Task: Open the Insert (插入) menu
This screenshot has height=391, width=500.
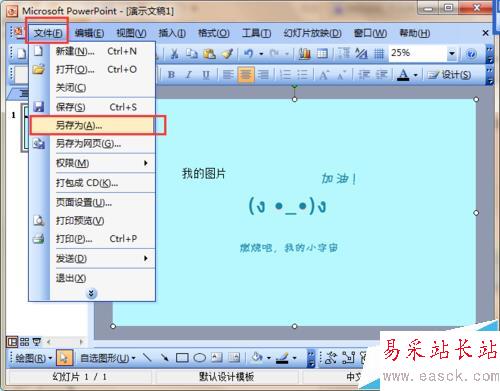Action: 172,33
